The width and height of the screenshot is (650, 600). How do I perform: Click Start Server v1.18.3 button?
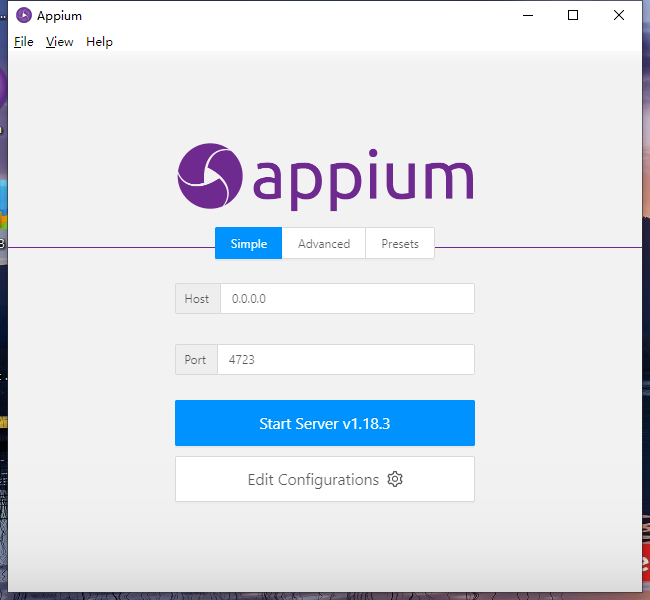pyautogui.click(x=325, y=423)
